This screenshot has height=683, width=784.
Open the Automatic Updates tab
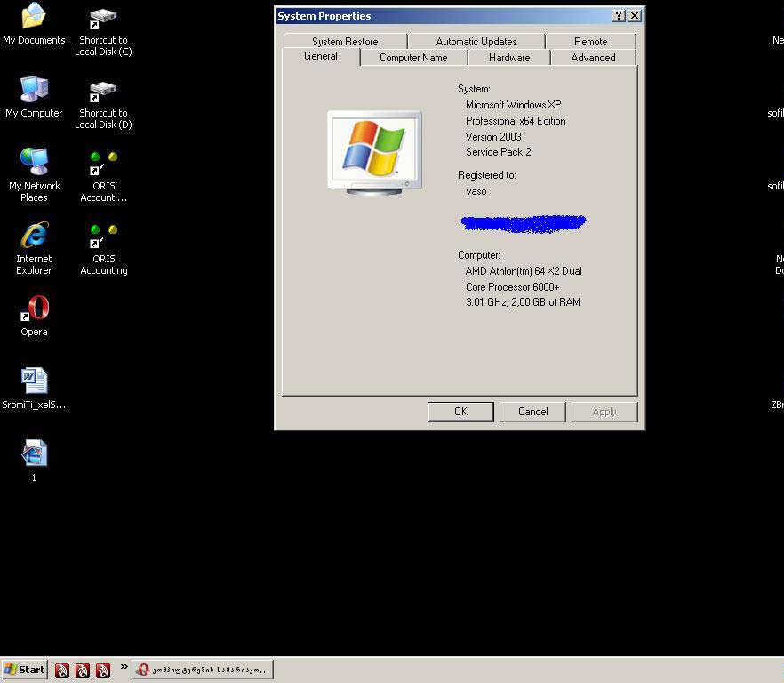coord(476,42)
